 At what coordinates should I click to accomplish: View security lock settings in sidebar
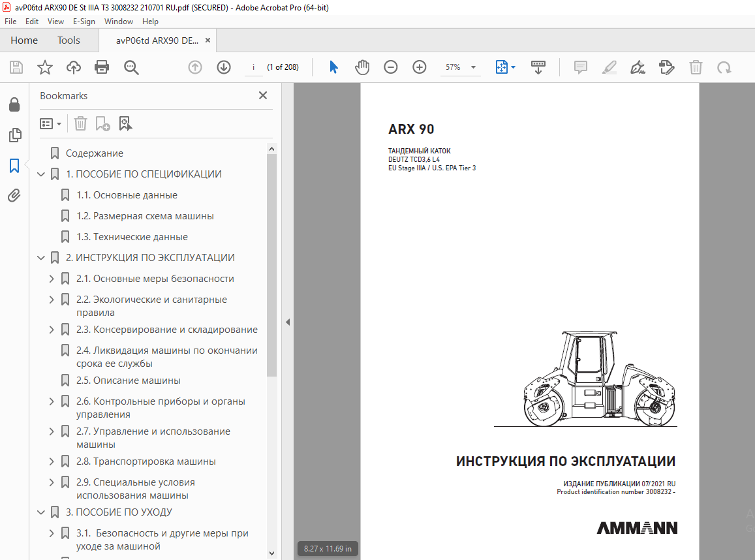tap(14, 104)
